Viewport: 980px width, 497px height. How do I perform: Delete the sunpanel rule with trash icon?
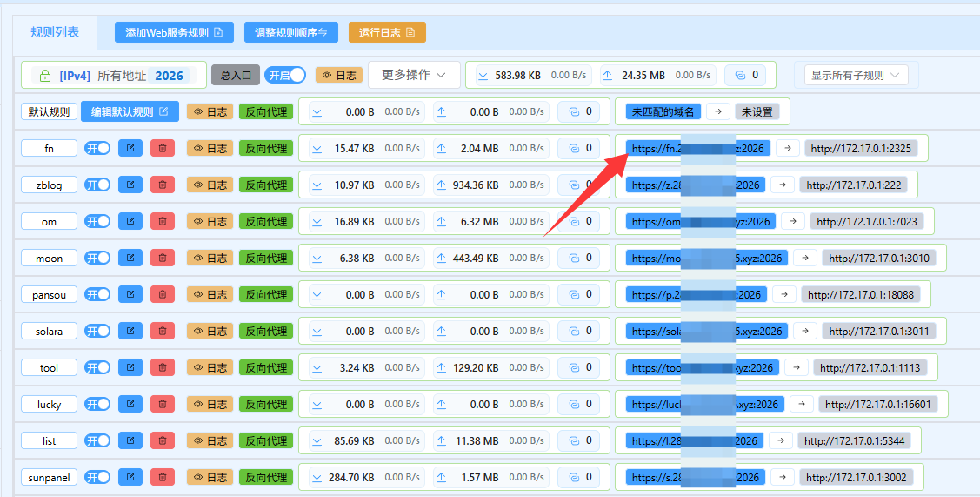[163, 477]
